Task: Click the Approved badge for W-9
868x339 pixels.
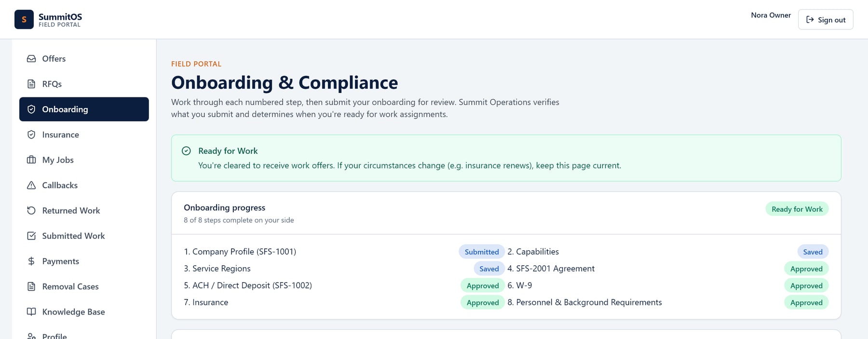Action: (806, 285)
